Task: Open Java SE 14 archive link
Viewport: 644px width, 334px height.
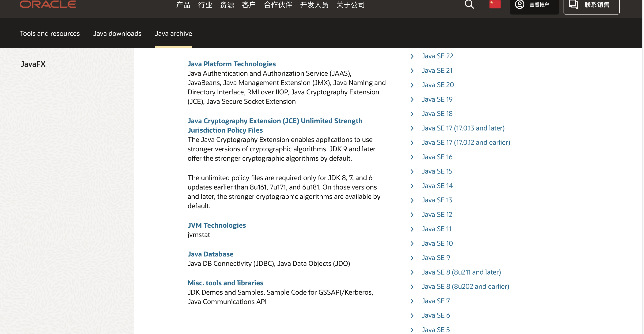Action: coord(437,186)
